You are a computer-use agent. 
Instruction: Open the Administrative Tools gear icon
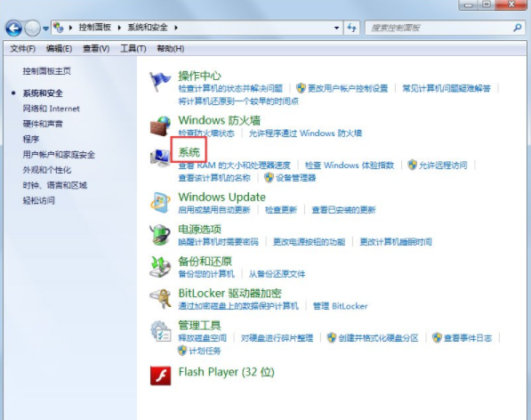160,331
